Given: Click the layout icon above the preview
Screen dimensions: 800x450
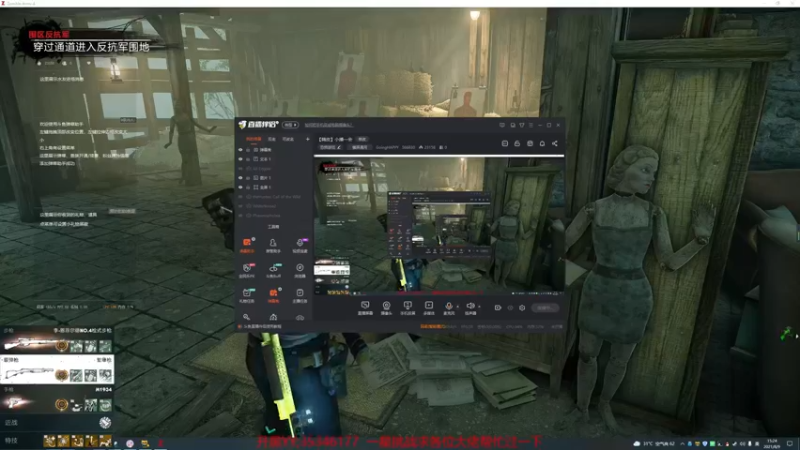Looking at the screenshot, I should coord(505,143).
